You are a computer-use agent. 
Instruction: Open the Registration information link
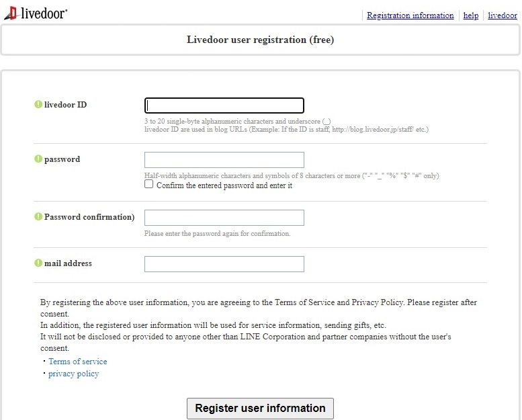[410, 15]
